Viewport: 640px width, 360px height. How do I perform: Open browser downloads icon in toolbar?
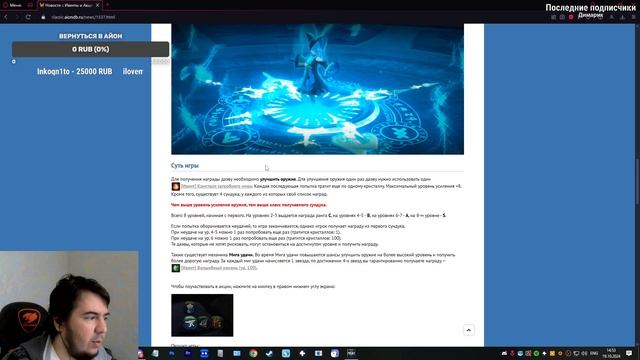622,17
